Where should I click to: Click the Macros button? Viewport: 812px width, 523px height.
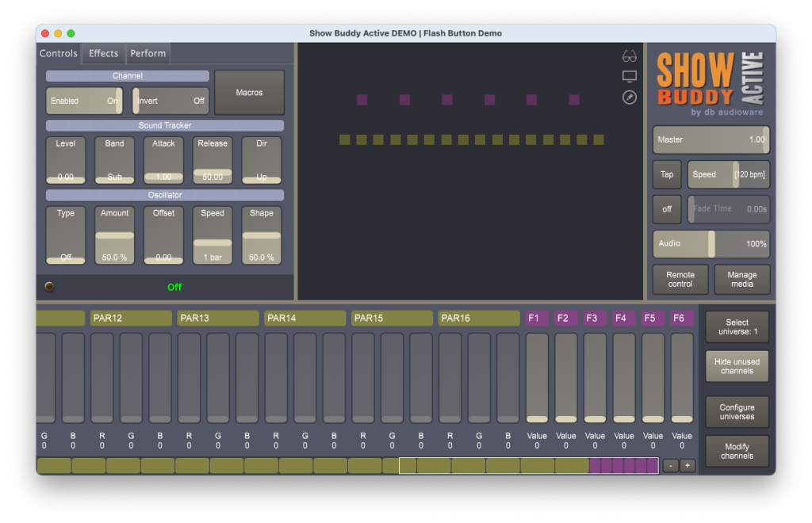click(249, 93)
